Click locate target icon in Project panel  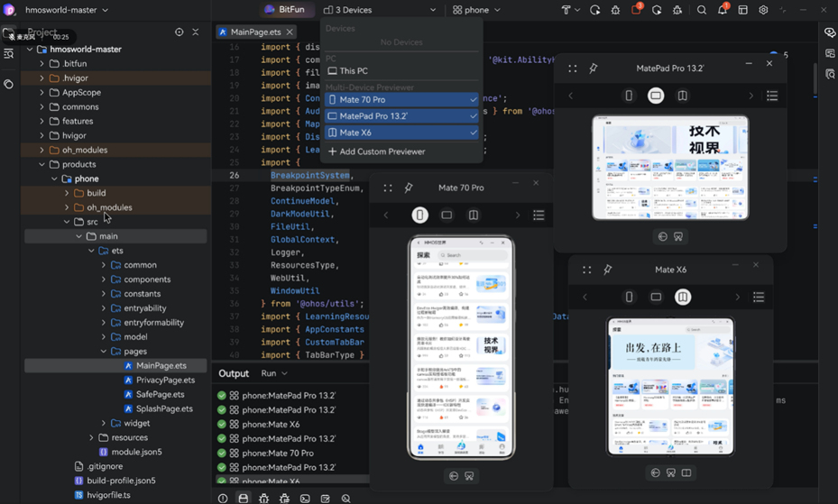[179, 32]
